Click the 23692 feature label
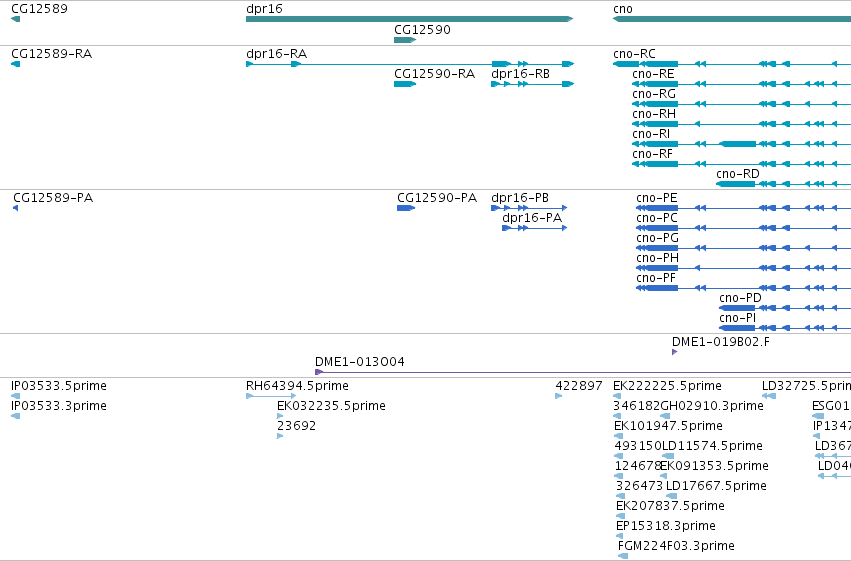Image resolution: width=851 pixels, height=561 pixels. 296,426
